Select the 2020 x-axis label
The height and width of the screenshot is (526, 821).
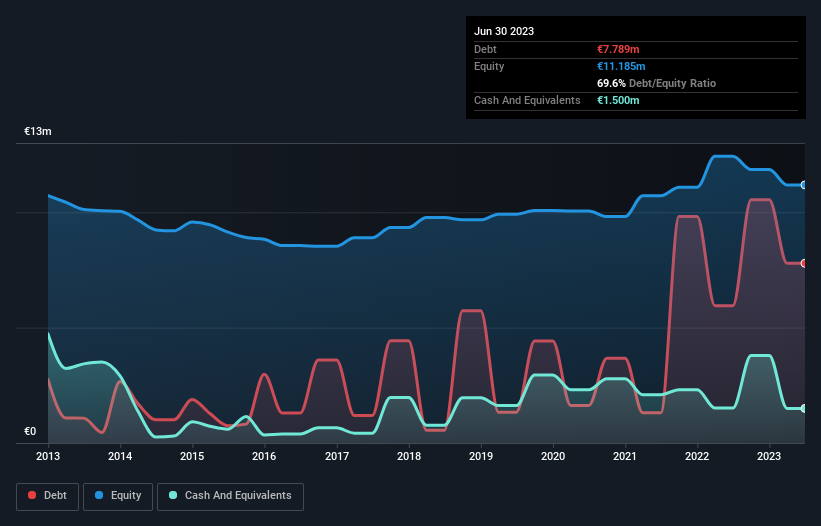pyautogui.click(x=553, y=456)
